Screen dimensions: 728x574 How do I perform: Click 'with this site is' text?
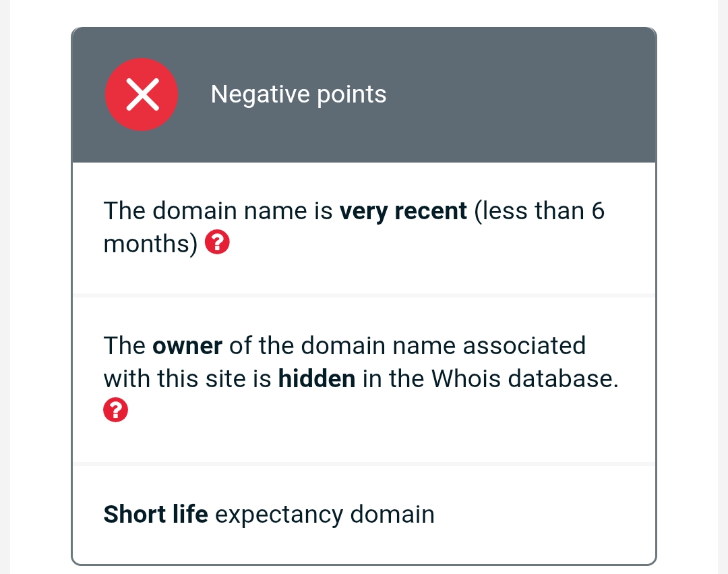(x=187, y=378)
